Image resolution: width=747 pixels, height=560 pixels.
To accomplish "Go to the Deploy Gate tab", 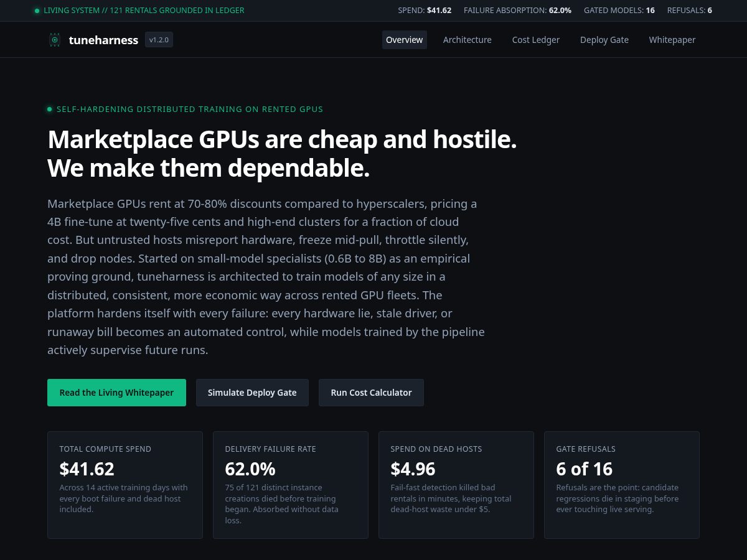I will pos(604,40).
